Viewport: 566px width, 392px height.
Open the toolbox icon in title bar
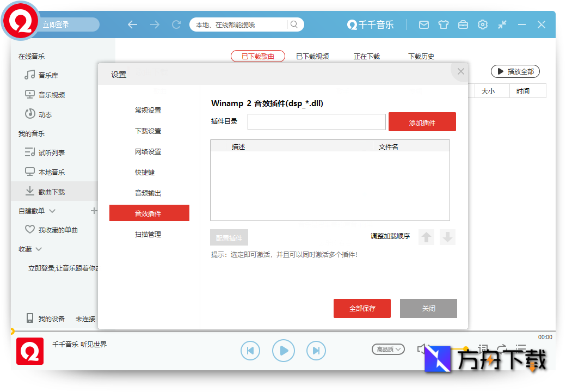pos(463,24)
